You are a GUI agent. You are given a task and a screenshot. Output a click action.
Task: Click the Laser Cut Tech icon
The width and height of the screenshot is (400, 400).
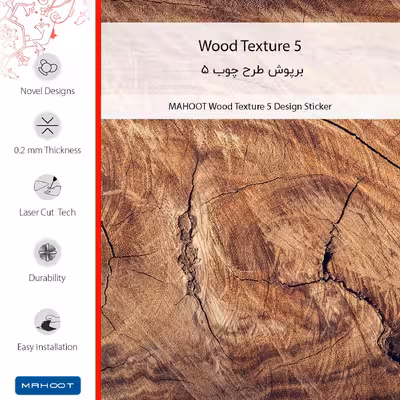[48, 187]
